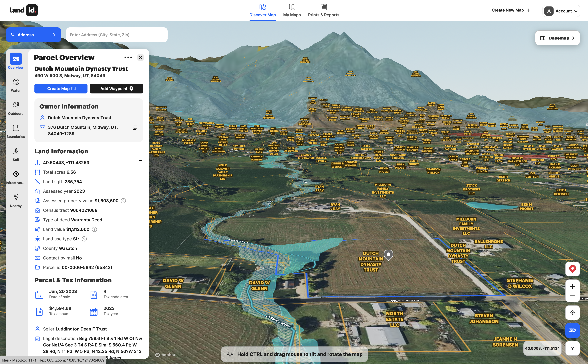Click the Census tract 9604021088 value

83,210
